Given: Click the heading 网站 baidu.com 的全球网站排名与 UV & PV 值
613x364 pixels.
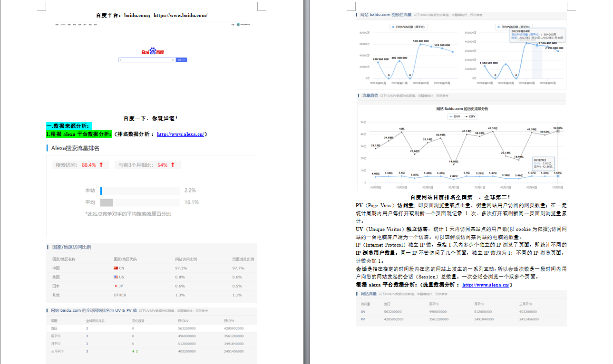Looking at the screenshot, I should [x=94, y=311].
